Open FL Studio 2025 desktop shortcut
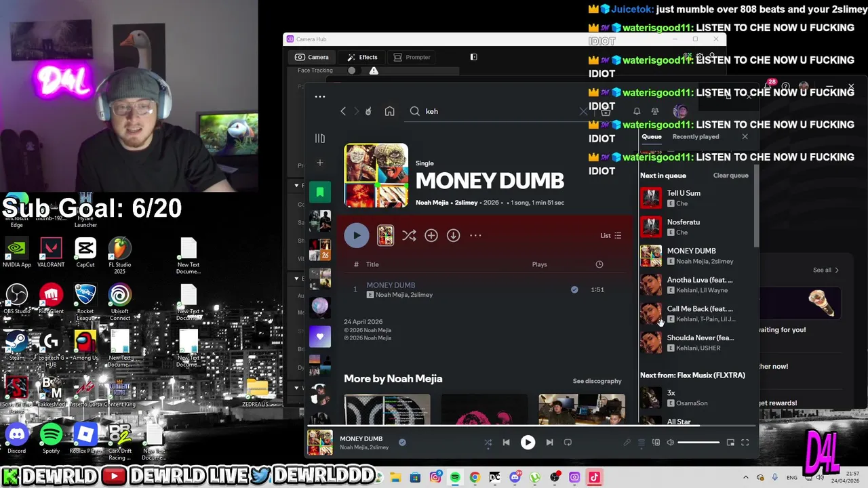868x488 pixels. [120, 256]
